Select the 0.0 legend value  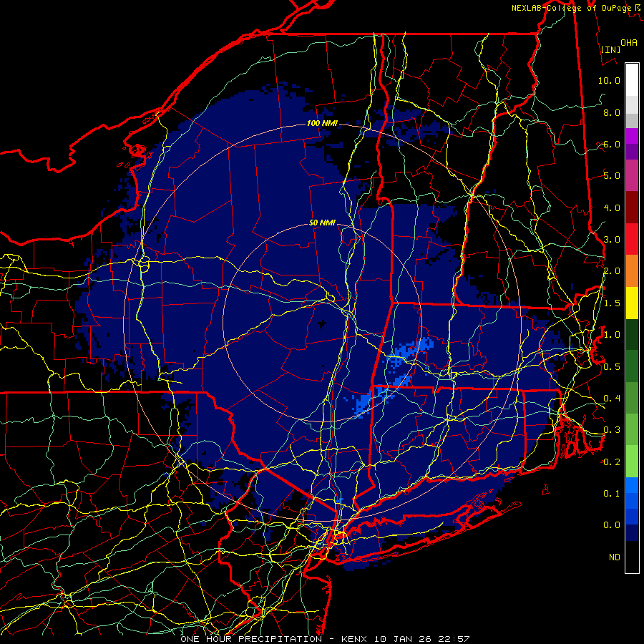(x=612, y=525)
